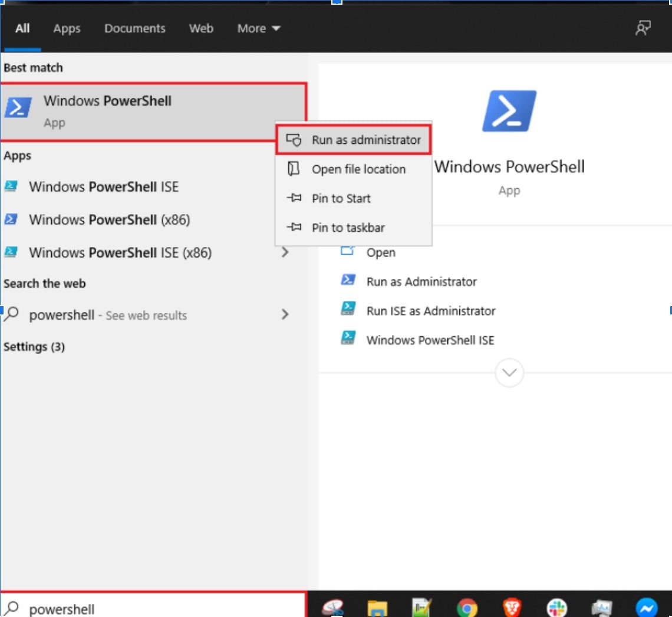Expand Windows PowerShell ISE (x86) result arrow

click(285, 252)
